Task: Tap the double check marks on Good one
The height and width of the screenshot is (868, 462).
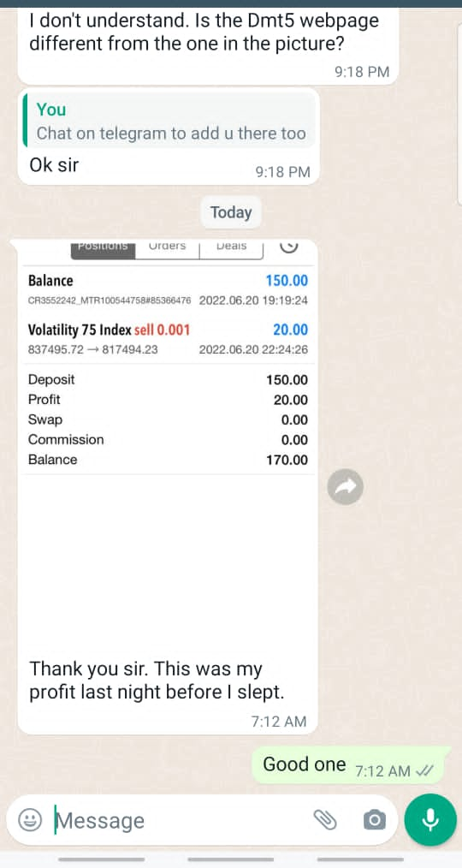Action: click(x=424, y=770)
